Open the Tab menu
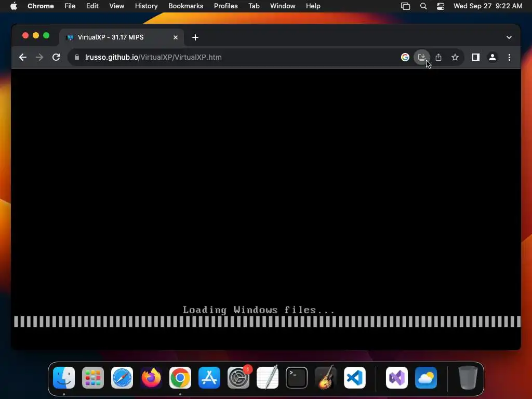The height and width of the screenshot is (399, 532). [x=254, y=6]
